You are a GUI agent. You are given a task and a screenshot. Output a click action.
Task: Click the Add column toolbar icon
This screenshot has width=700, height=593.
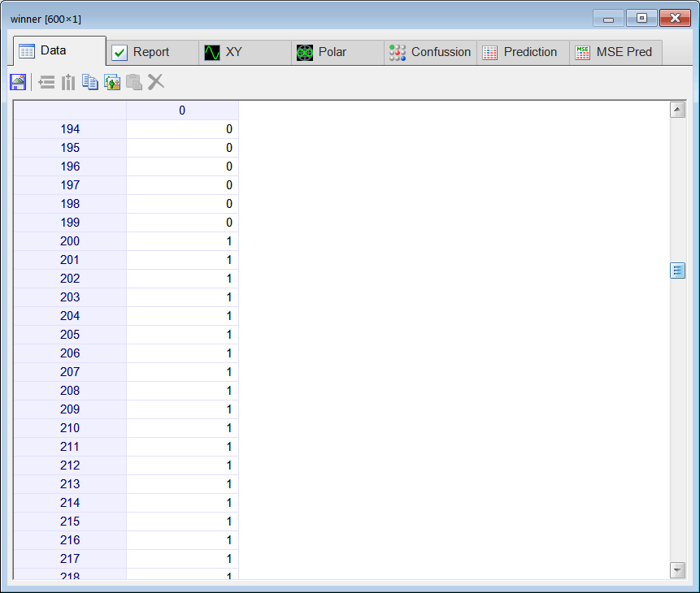click(x=68, y=82)
